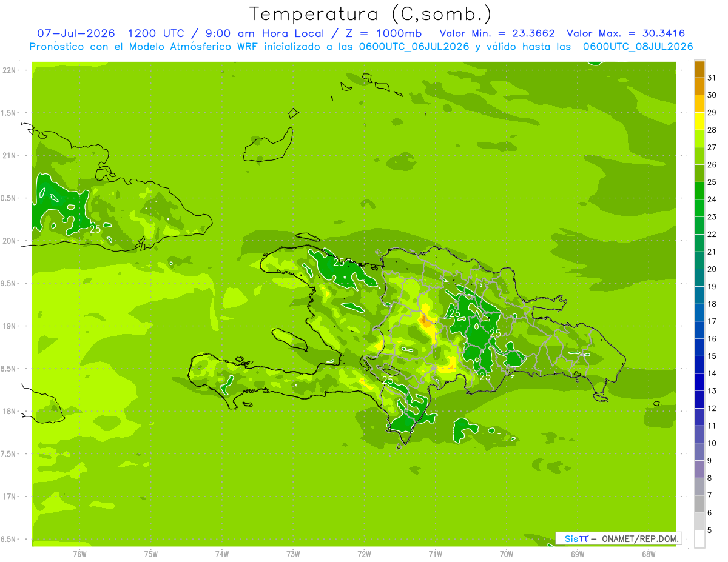Click the 'Temperatura (C,somb.)' title
The height and width of the screenshot is (562, 728).
370,14
